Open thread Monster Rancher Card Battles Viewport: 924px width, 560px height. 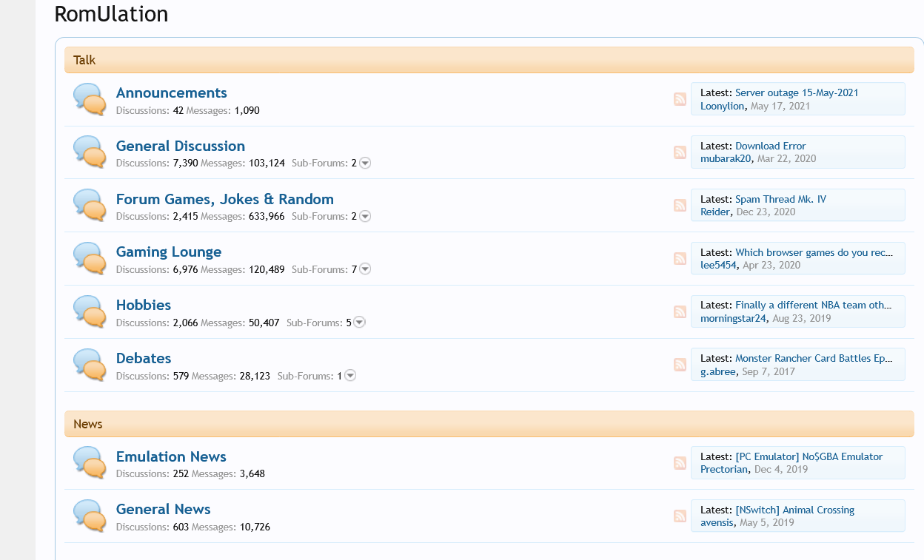tap(814, 358)
